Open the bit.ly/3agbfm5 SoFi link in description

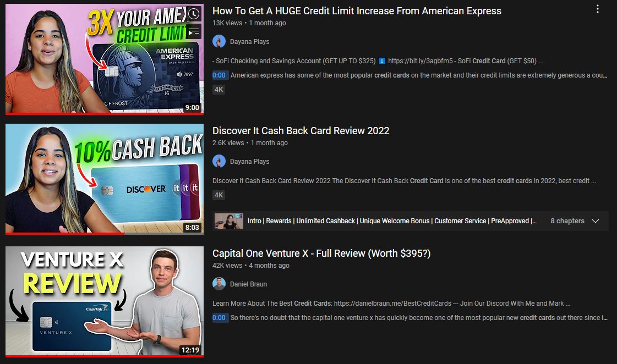(x=421, y=61)
